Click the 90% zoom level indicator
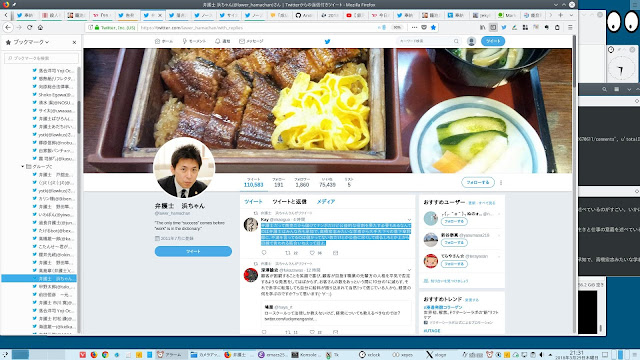 (x=396, y=27)
